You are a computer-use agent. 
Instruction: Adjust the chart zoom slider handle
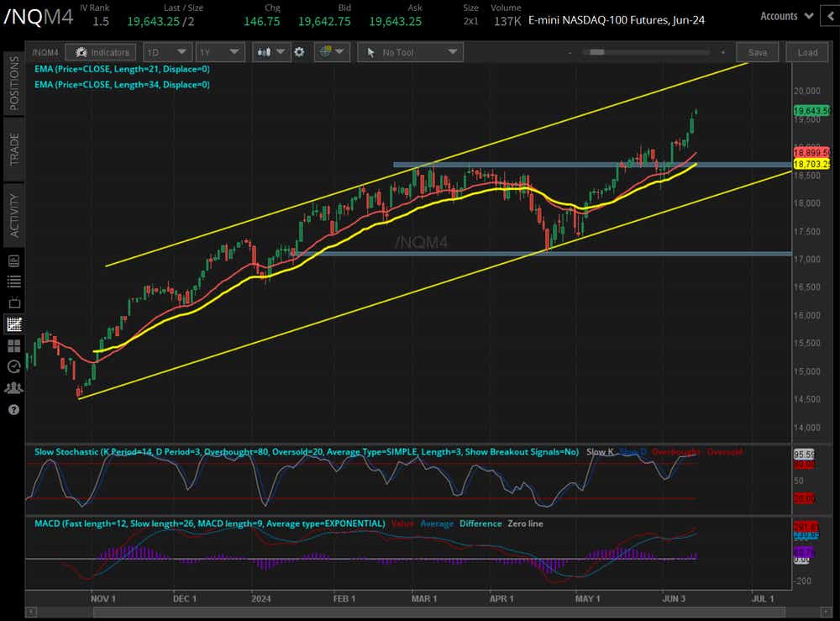click(x=596, y=52)
